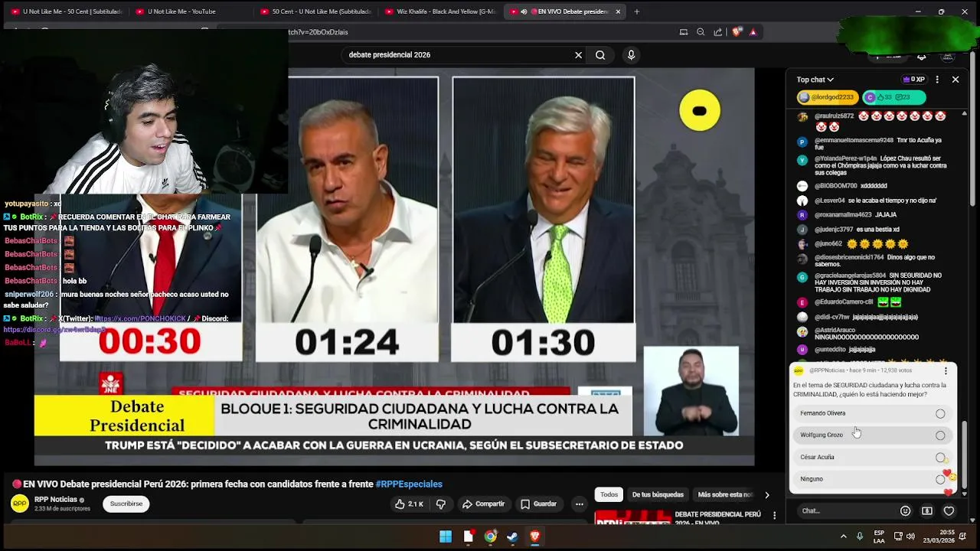The width and height of the screenshot is (980, 551).
Task: Open Steam from the taskbar
Action: 512,536
